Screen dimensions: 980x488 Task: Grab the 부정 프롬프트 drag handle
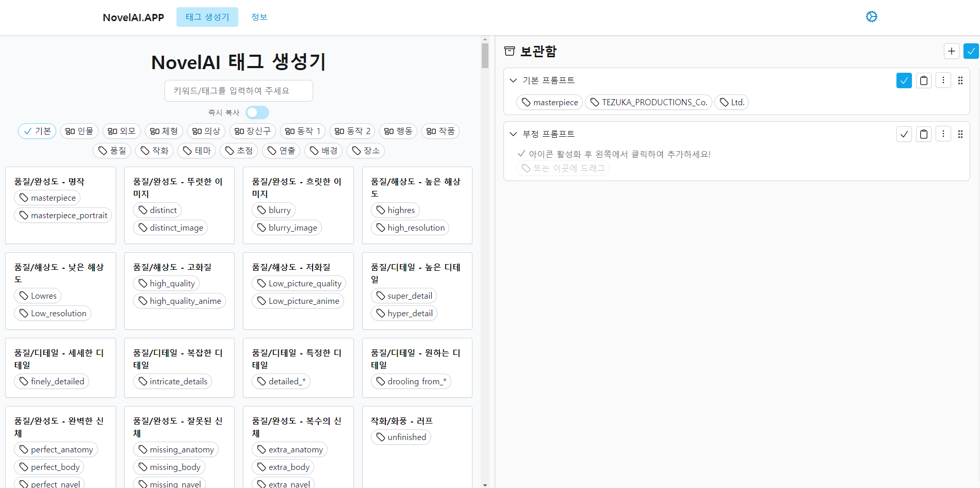960,134
